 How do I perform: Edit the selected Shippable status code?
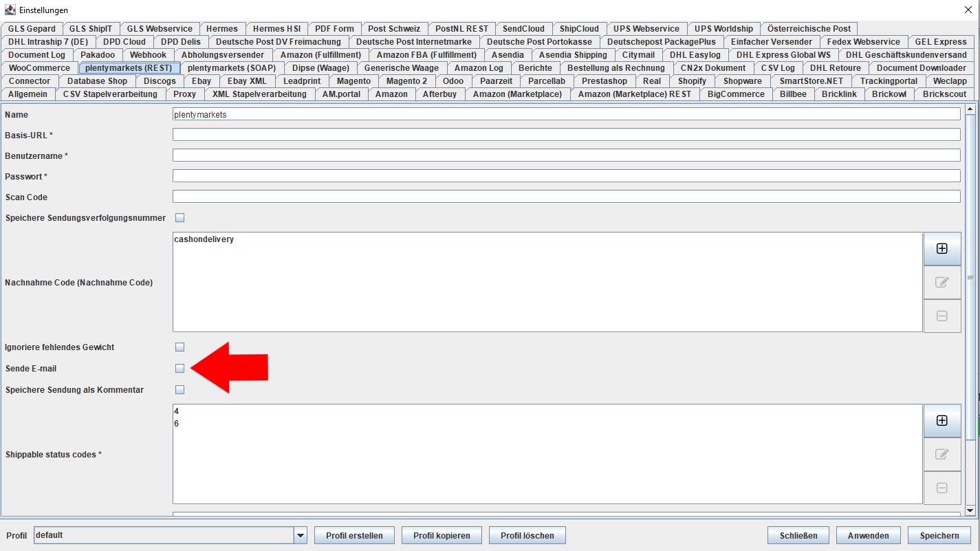(x=941, y=454)
